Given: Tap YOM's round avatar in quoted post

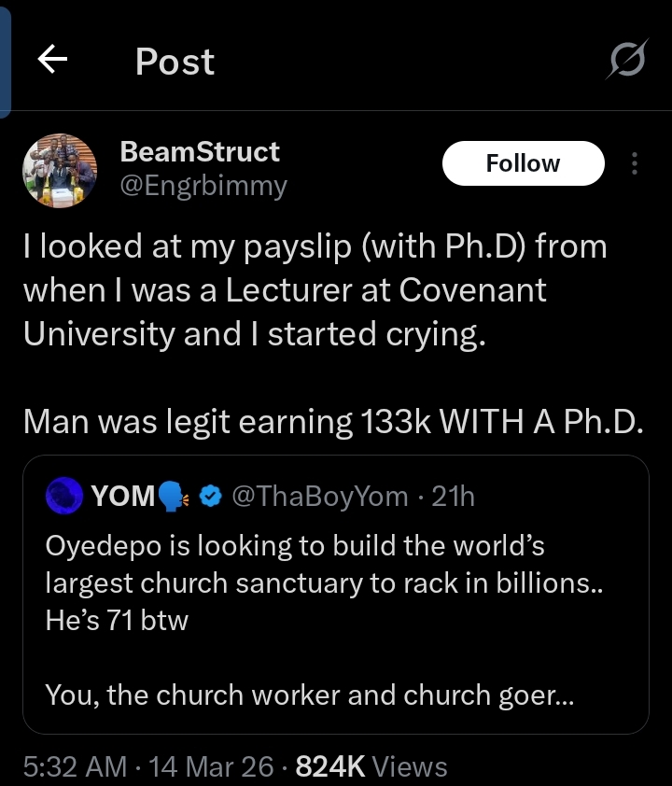Looking at the screenshot, I should (63, 495).
